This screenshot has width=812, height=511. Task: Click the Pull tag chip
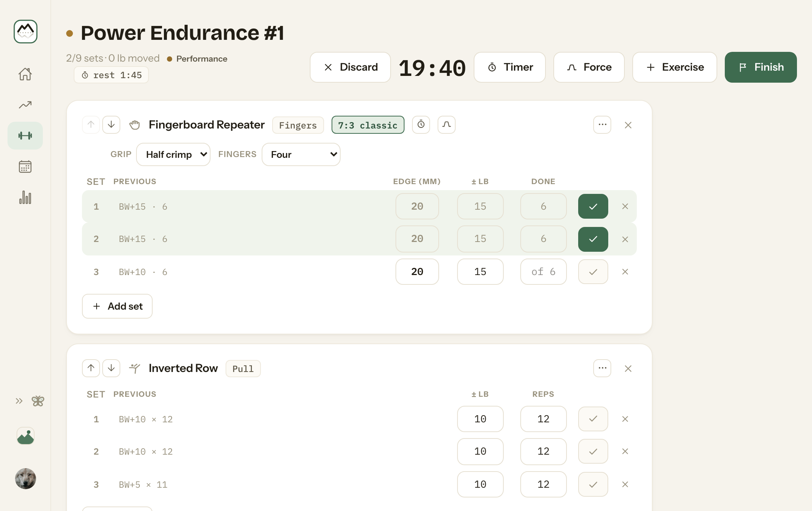point(243,369)
